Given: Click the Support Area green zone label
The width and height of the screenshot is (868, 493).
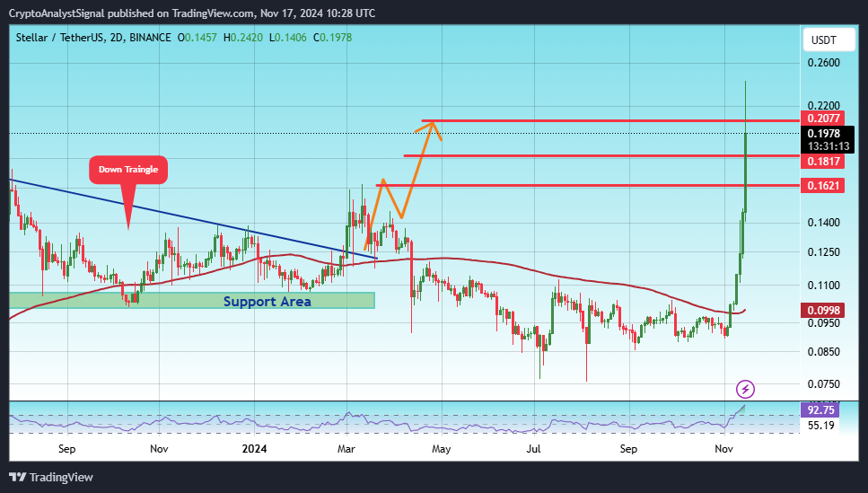Looking at the screenshot, I should [x=267, y=302].
